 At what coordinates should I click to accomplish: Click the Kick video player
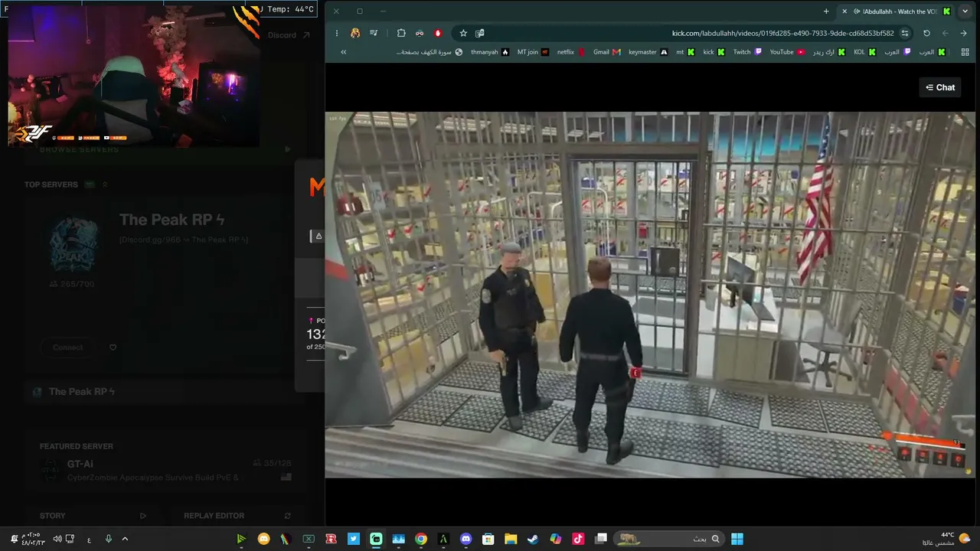tap(650, 295)
